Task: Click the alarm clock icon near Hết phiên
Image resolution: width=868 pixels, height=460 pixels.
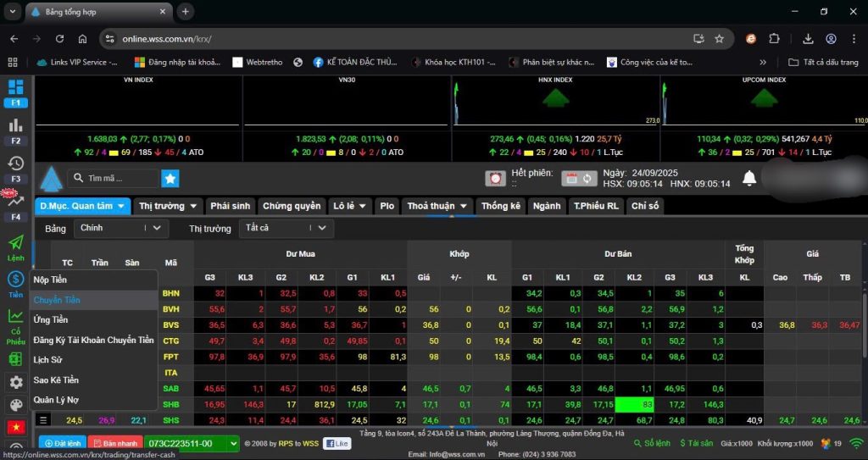Action: tap(496, 178)
